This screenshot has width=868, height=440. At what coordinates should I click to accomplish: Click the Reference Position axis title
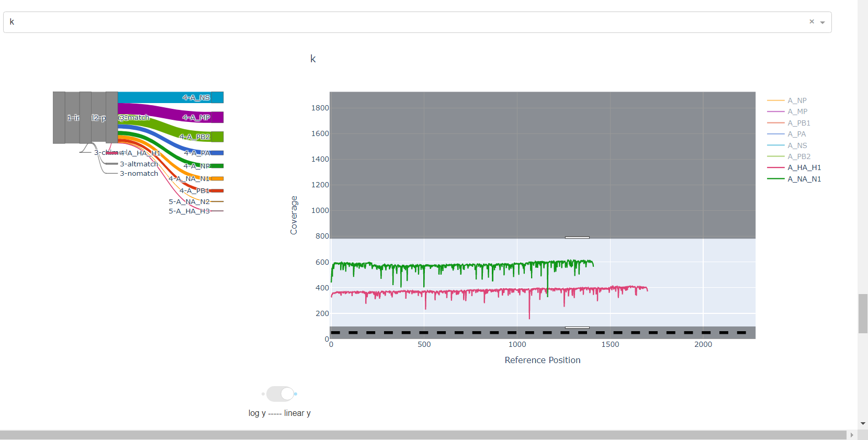tap(543, 360)
